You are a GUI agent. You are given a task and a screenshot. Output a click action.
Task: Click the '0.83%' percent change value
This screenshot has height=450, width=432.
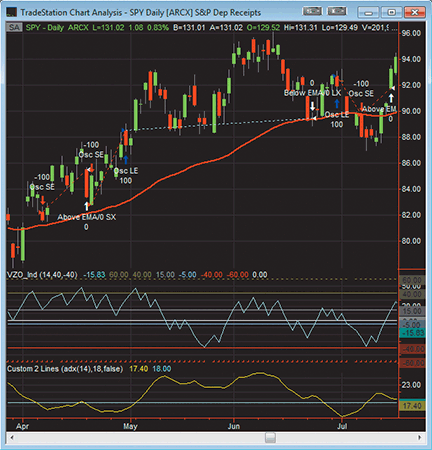(x=158, y=27)
